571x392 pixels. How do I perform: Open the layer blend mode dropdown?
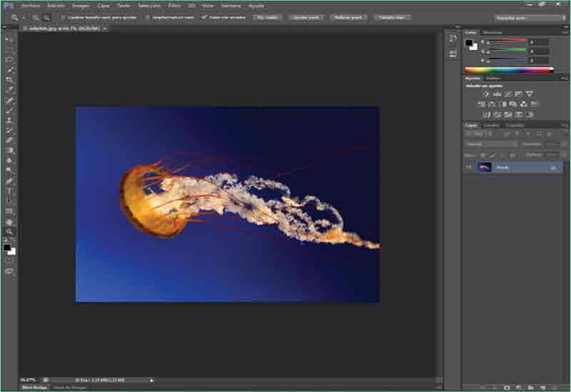[x=491, y=144]
